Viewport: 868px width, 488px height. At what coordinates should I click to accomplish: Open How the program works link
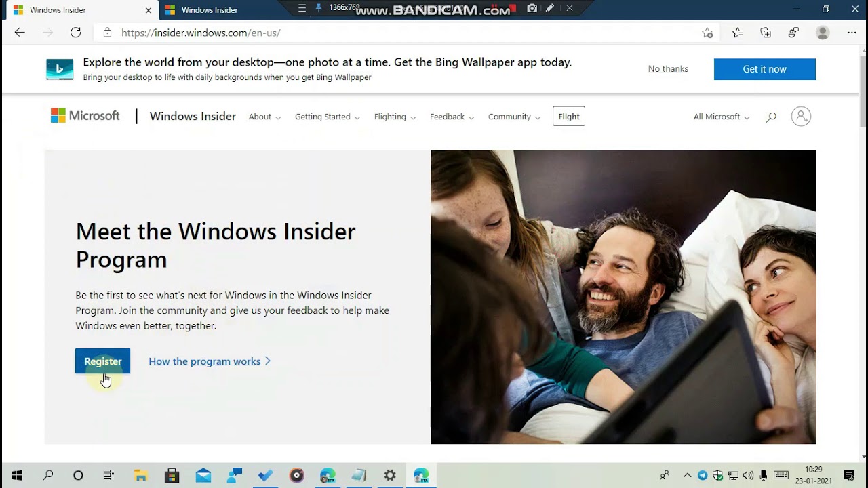210,361
